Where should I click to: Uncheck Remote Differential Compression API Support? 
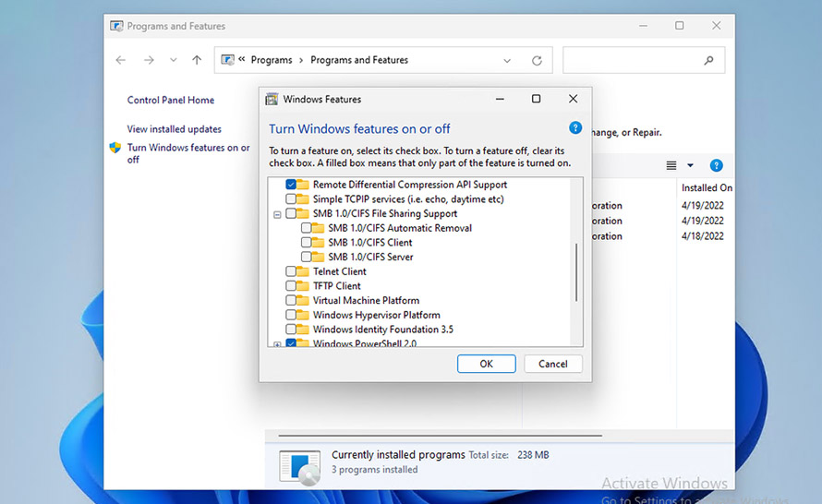(291, 185)
